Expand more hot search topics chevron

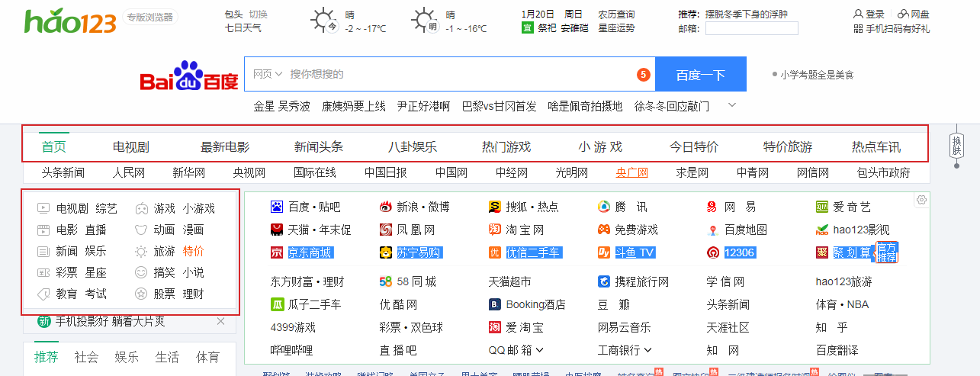click(x=733, y=104)
